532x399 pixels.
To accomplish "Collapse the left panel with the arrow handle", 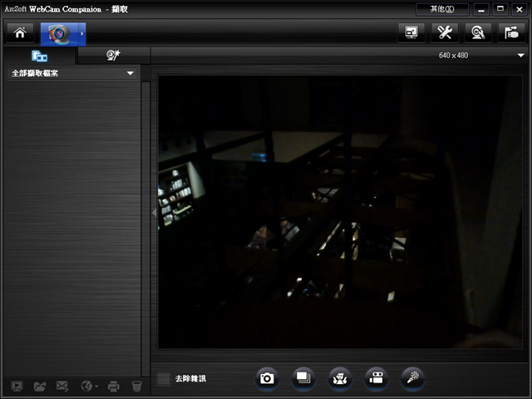I will [154, 213].
